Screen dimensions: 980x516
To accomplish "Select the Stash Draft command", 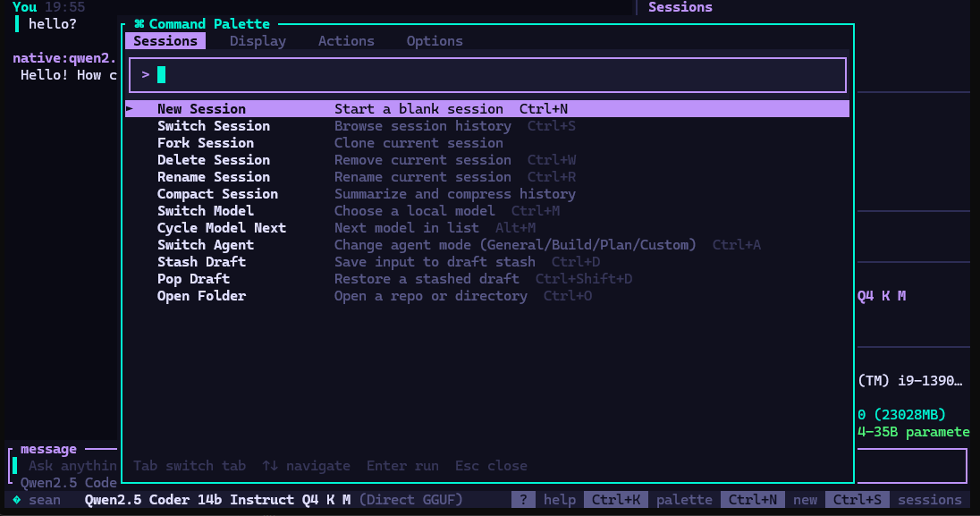I will pos(487,261).
